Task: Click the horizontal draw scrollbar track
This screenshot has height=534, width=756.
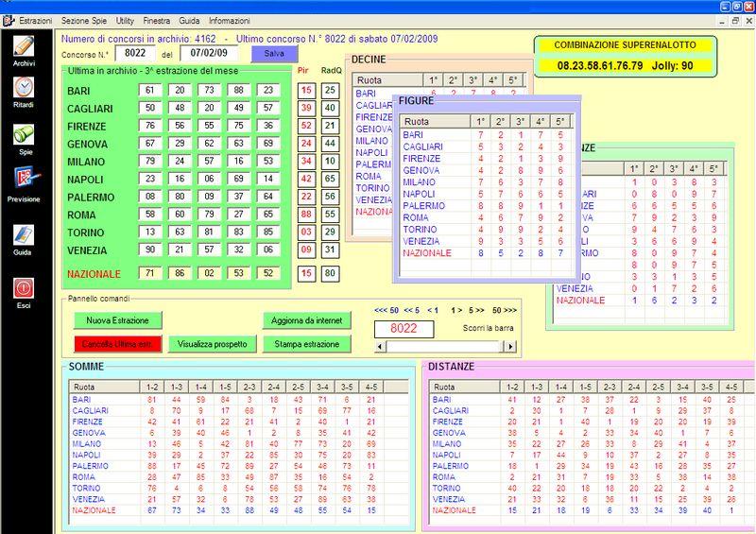Action: coord(444,346)
